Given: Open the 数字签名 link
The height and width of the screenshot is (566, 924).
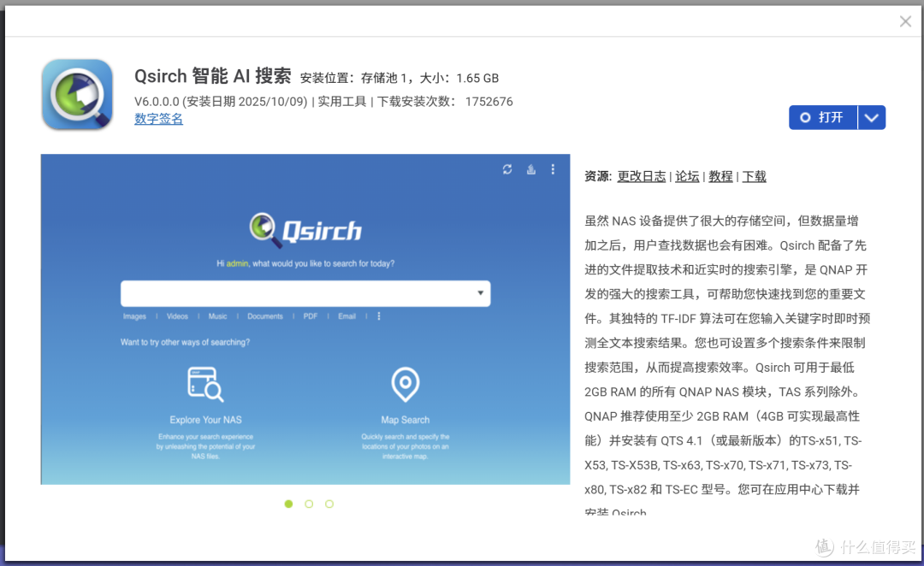Looking at the screenshot, I should (x=158, y=118).
